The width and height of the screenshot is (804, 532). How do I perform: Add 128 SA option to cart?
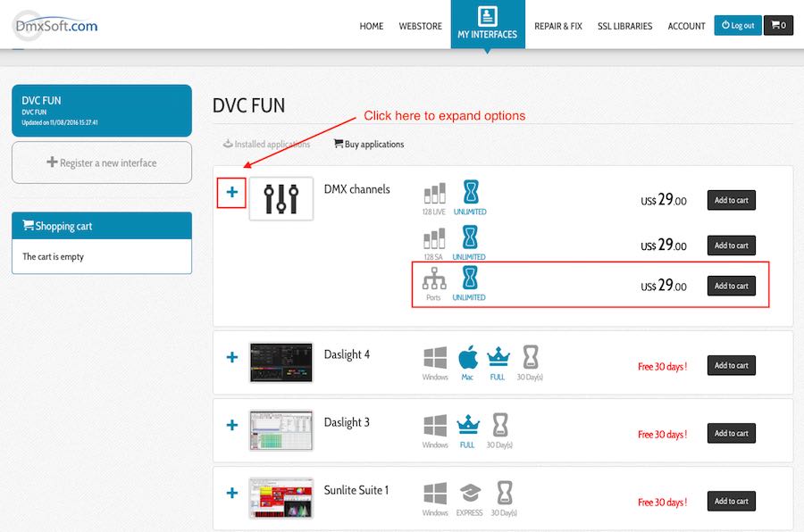(731, 245)
